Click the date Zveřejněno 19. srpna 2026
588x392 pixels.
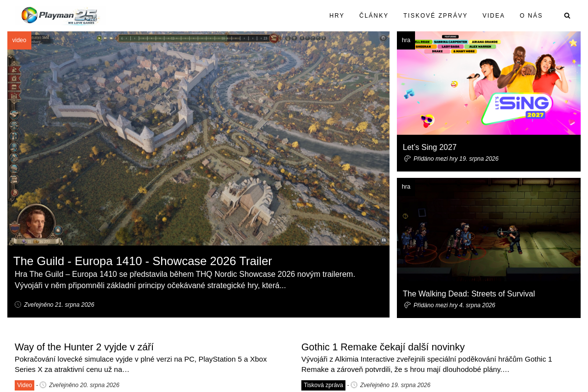click(x=395, y=385)
